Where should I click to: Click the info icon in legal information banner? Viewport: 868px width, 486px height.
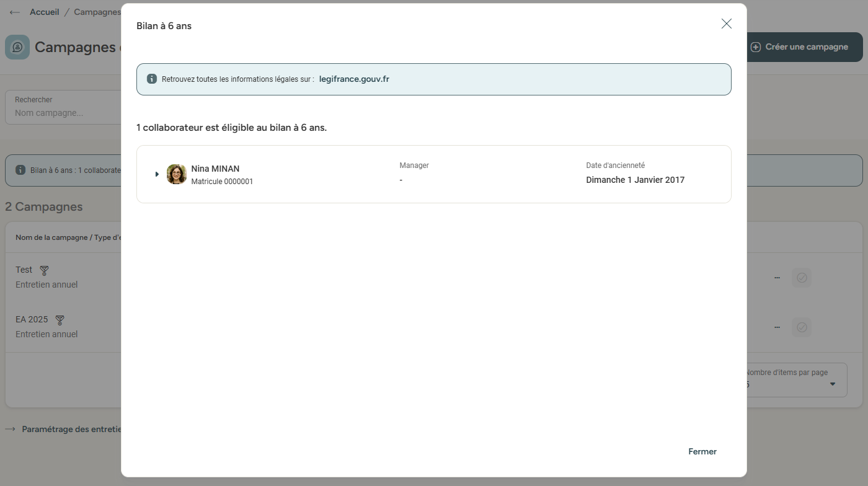(151, 79)
